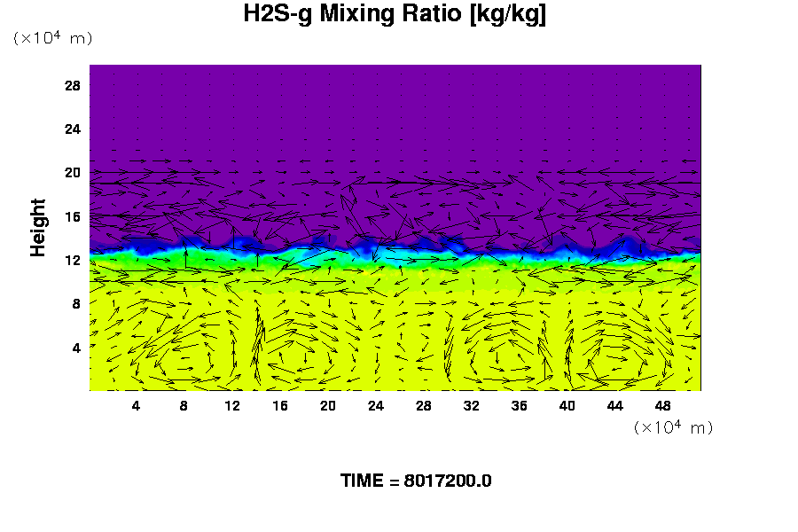Click the 16 tick on the Height axis
The height and width of the screenshot is (532, 798).
pos(73,216)
